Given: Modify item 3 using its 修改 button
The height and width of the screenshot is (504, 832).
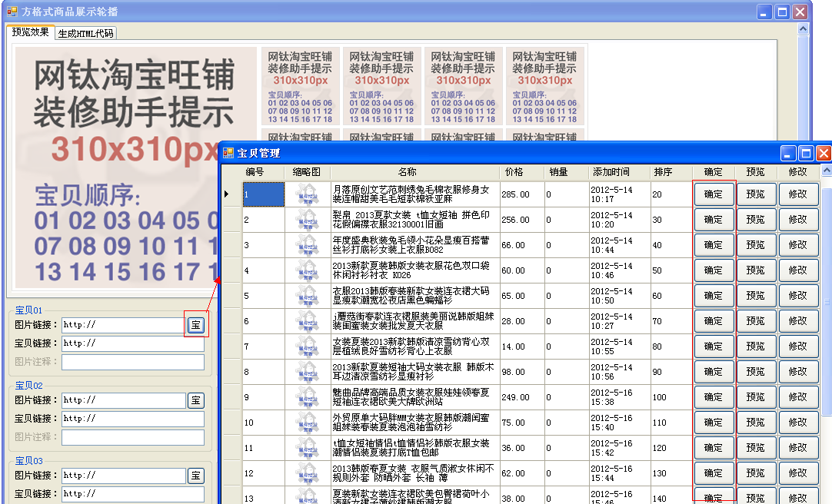Looking at the screenshot, I should tap(798, 244).
